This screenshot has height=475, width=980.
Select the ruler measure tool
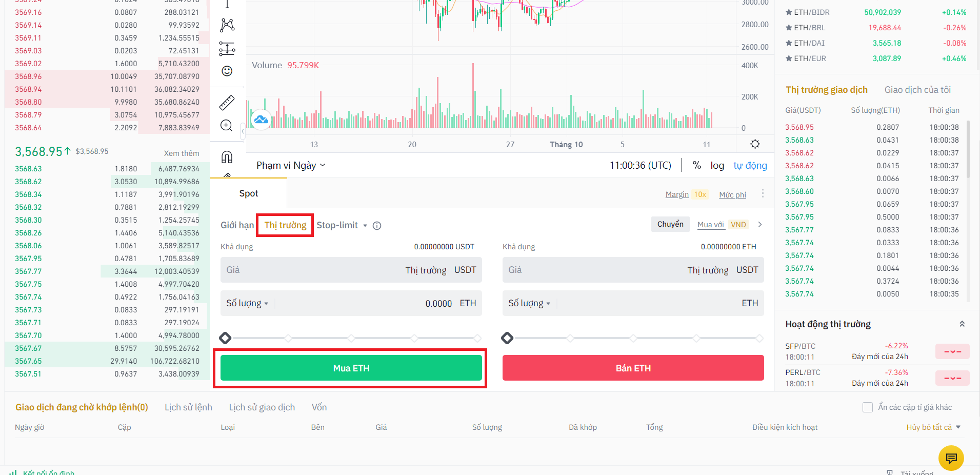tap(227, 103)
